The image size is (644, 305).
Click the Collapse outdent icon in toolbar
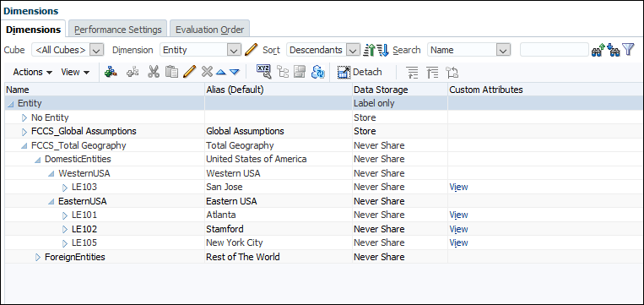pyautogui.click(x=432, y=73)
